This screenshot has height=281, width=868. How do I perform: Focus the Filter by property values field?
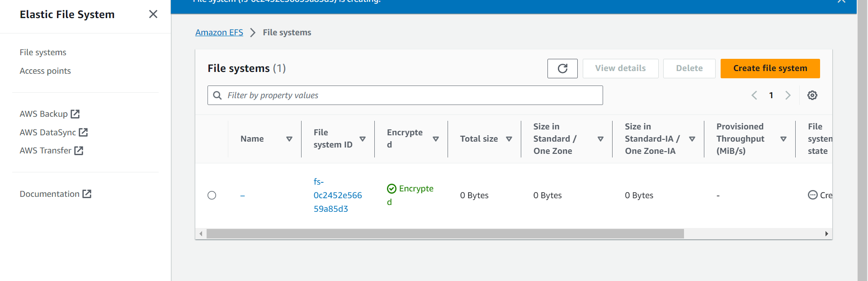405,95
